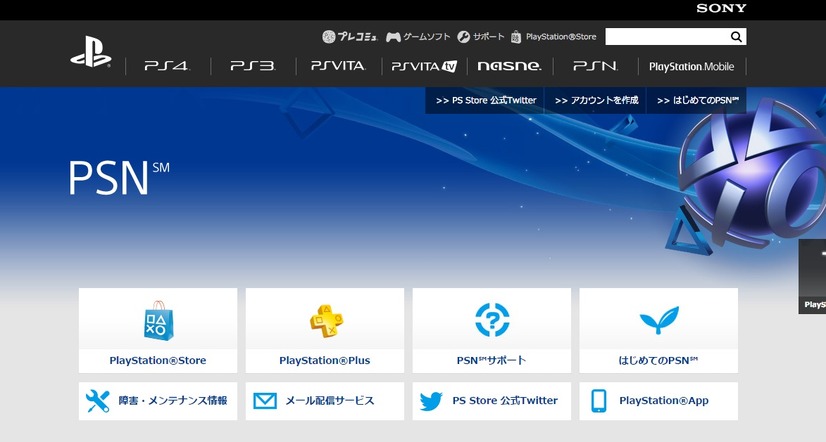Click the PureComu smiley icon
This screenshot has width=826, height=442.
tap(329, 36)
